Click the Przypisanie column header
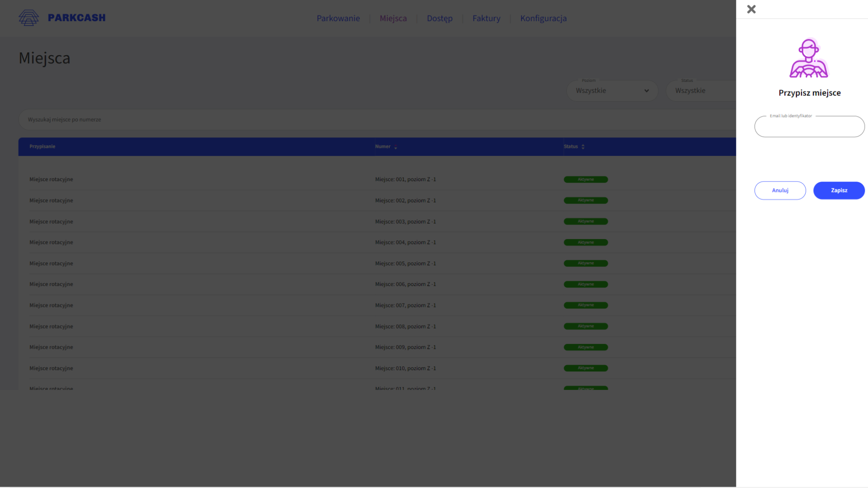The width and height of the screenshot is (868, 488). coord(42,146)
